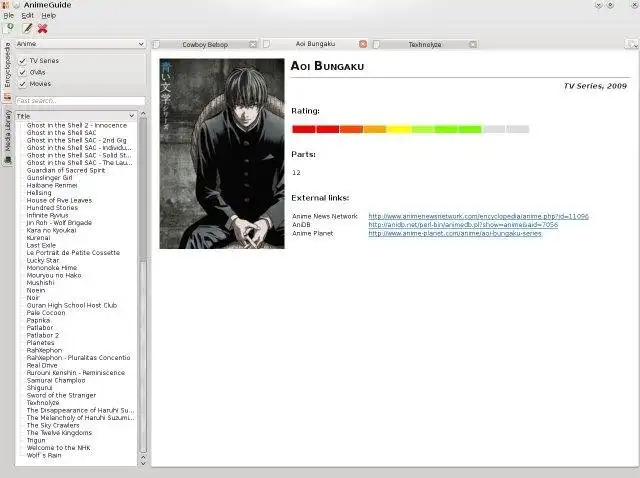Open the File menu
The image size is (640, 478).
(x=9, y=16)
